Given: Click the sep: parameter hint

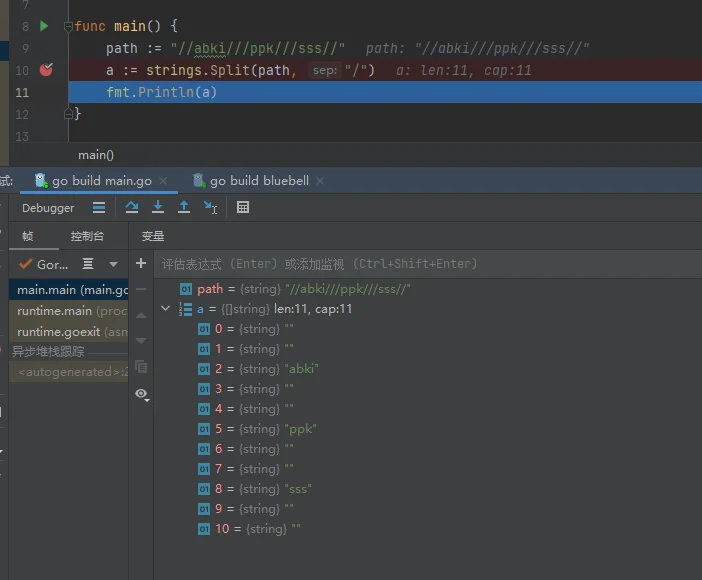Looking at the screenshot, I should pos(325,70).
